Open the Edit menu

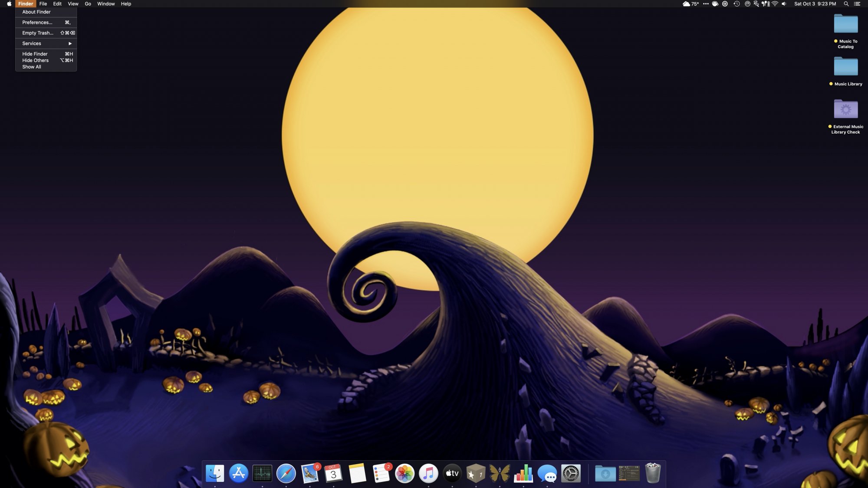coord(57,4)
